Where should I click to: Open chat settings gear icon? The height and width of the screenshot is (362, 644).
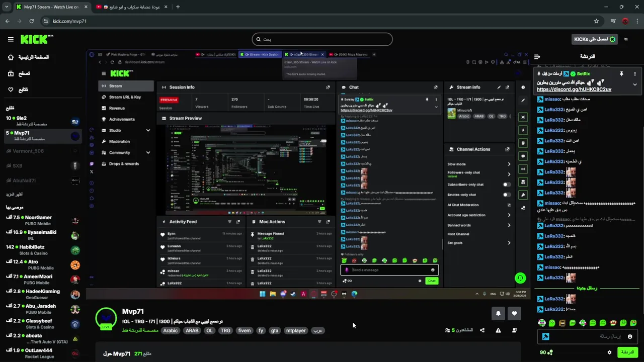coord(609,352)
